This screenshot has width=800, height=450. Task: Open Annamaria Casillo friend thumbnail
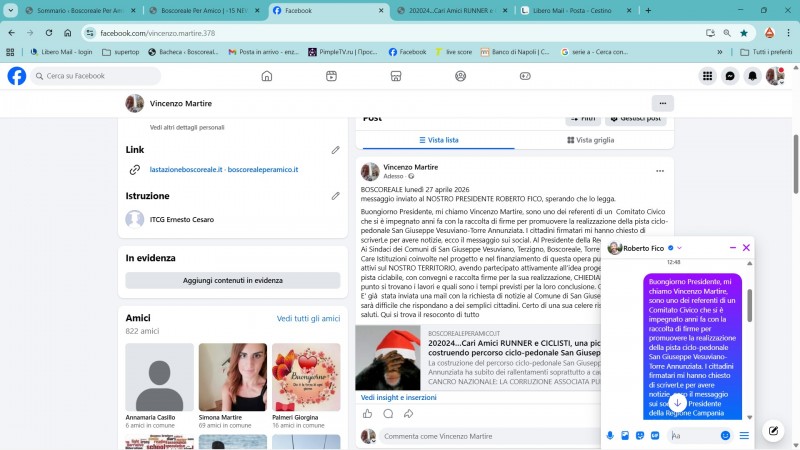pos(160,377)
